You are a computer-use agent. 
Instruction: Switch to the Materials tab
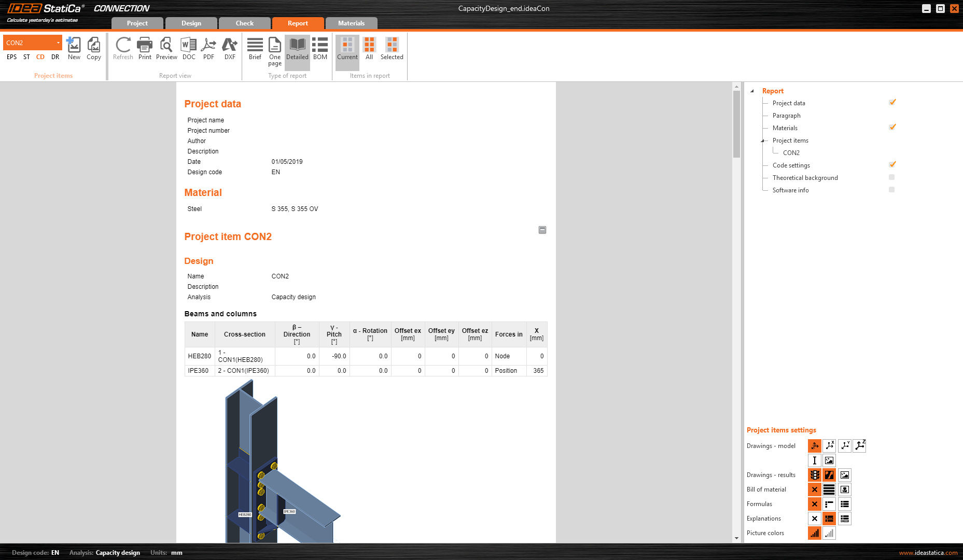pyautogui.click(x=352, y=23)
